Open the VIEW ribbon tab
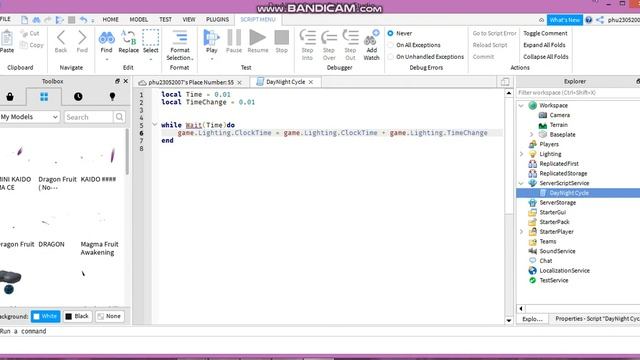 189,20
